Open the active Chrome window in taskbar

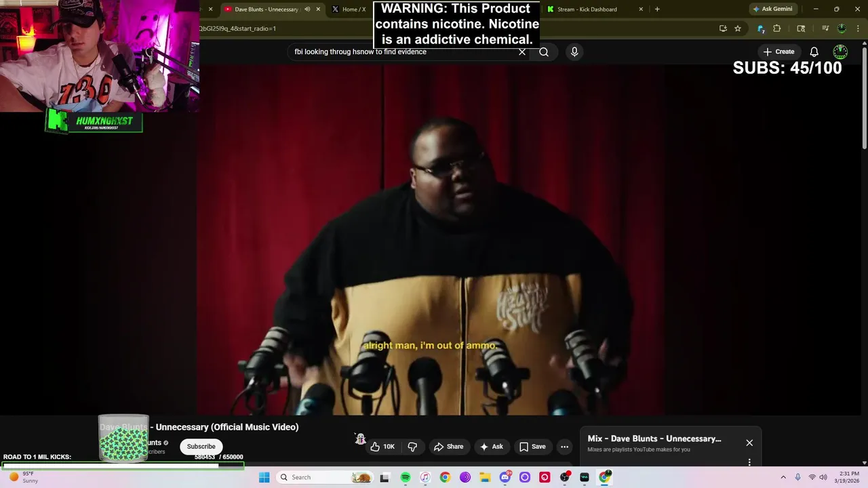click(x=604, y=477)
